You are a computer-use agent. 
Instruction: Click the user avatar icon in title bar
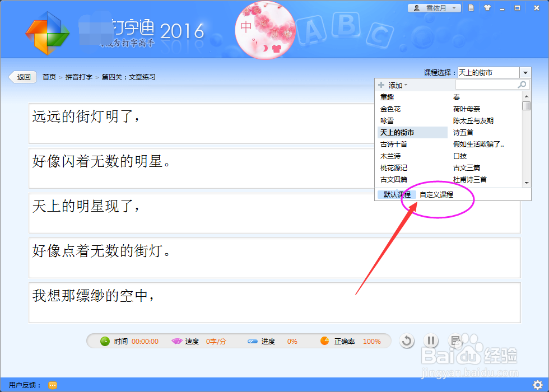[x=417, y=7]
